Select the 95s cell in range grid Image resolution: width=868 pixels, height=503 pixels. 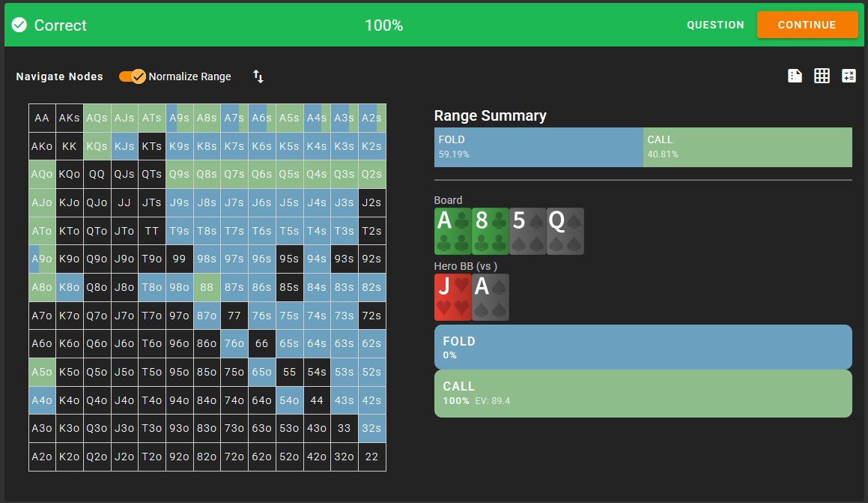290,259
